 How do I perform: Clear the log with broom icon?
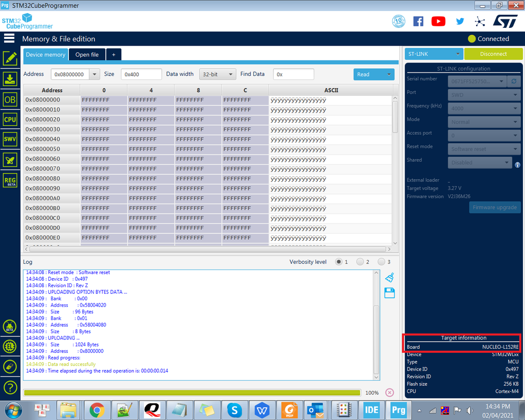click(389, 278)
